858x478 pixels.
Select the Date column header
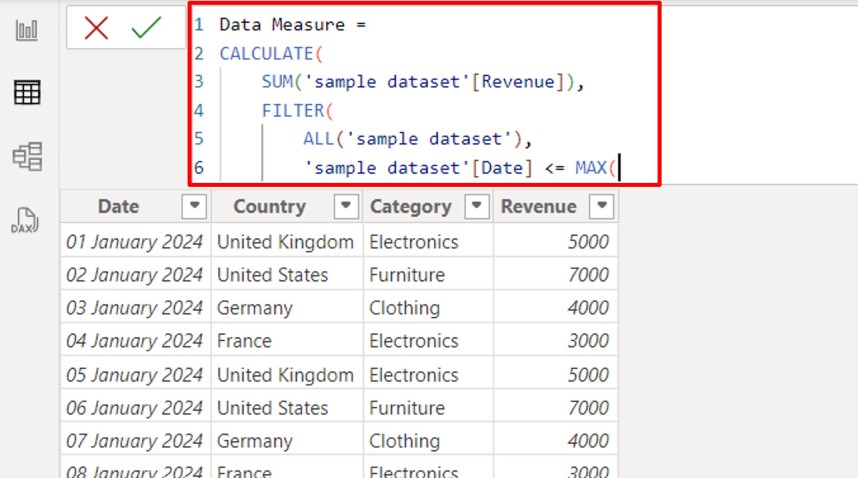pyautogui.click(x=118, y=207)
